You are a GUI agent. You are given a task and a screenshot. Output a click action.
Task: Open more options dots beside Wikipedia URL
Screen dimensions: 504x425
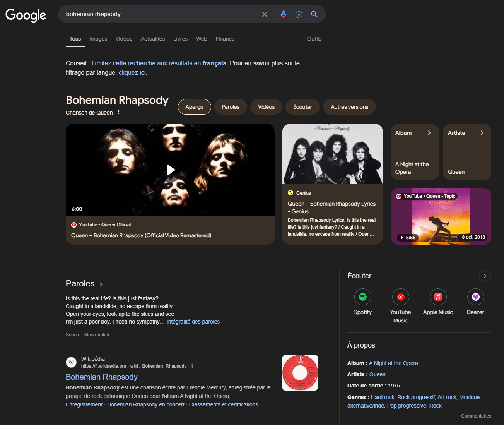(192, 366)
